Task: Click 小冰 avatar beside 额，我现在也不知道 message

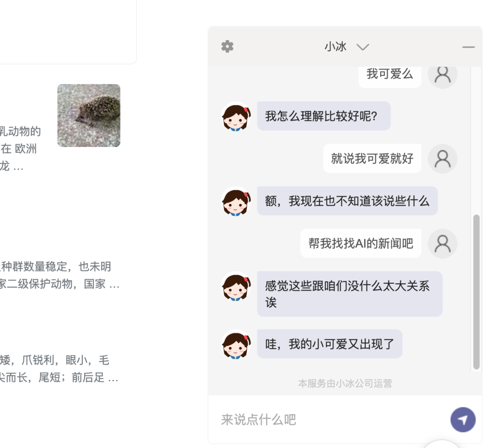Action: 236,201
